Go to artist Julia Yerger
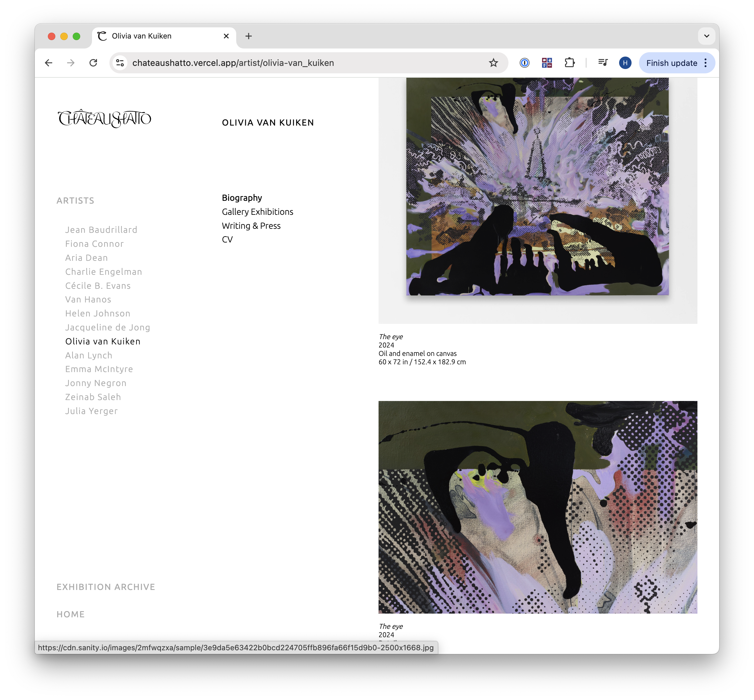 pyautogui.click(x=91, y=411)
